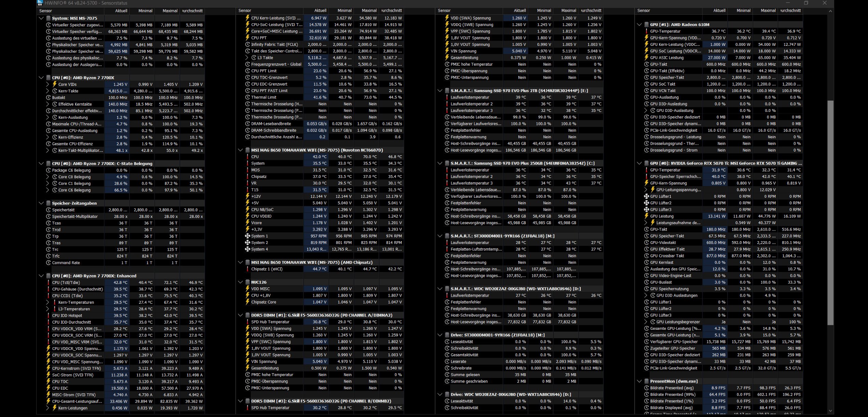
Task: Select the Speichertakt-Multiplikator row label
Action: (75, 217)
